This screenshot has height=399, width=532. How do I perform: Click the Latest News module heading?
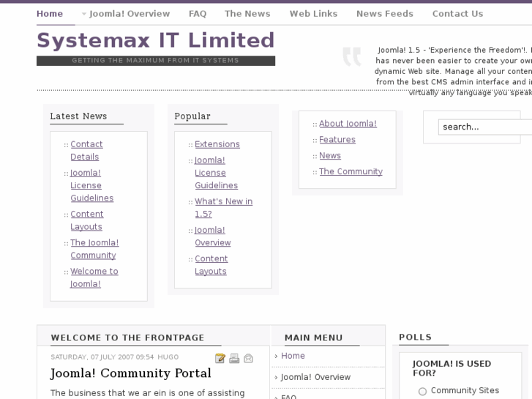[x=78, y=116]
